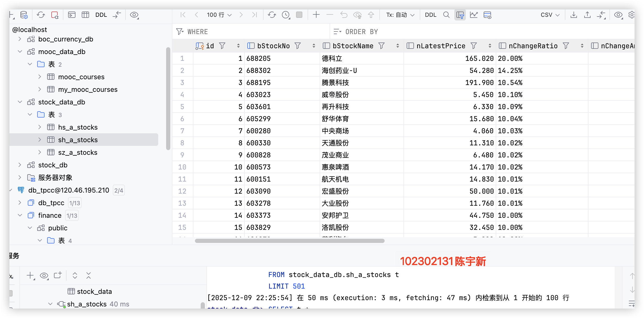The width and height of the screenshot is (644, 318).
Task: Add a new row with plus icon
Action: 316,15
